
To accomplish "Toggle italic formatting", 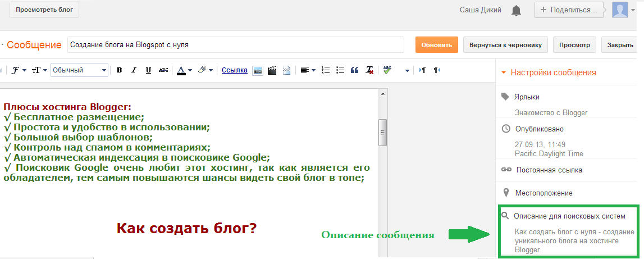I will pos(134,70).
